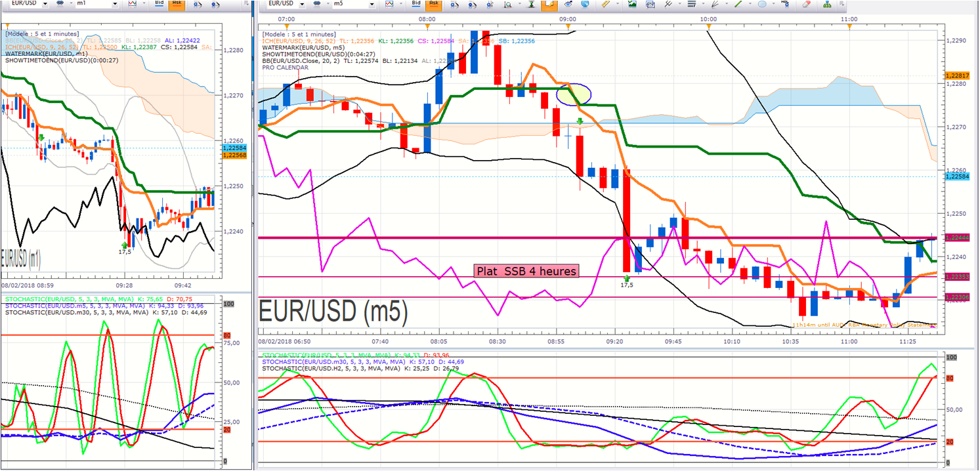Expand the green line tool dropdown arrow
The height and width of the screenshot is (471, 980).
(x=750, y=4)
